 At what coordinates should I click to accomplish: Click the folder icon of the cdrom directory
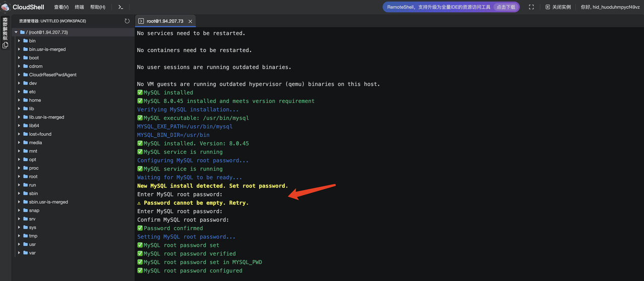(25, 66)
